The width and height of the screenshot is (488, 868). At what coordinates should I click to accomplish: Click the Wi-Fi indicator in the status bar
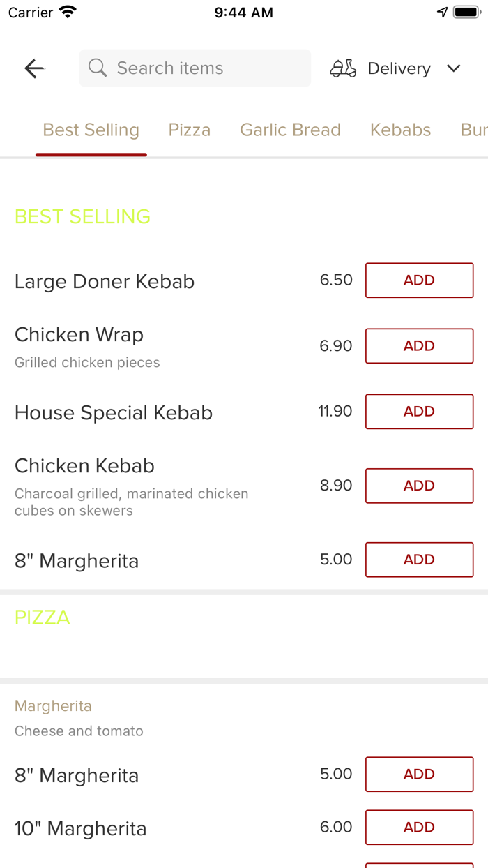(x=66, y=11)
